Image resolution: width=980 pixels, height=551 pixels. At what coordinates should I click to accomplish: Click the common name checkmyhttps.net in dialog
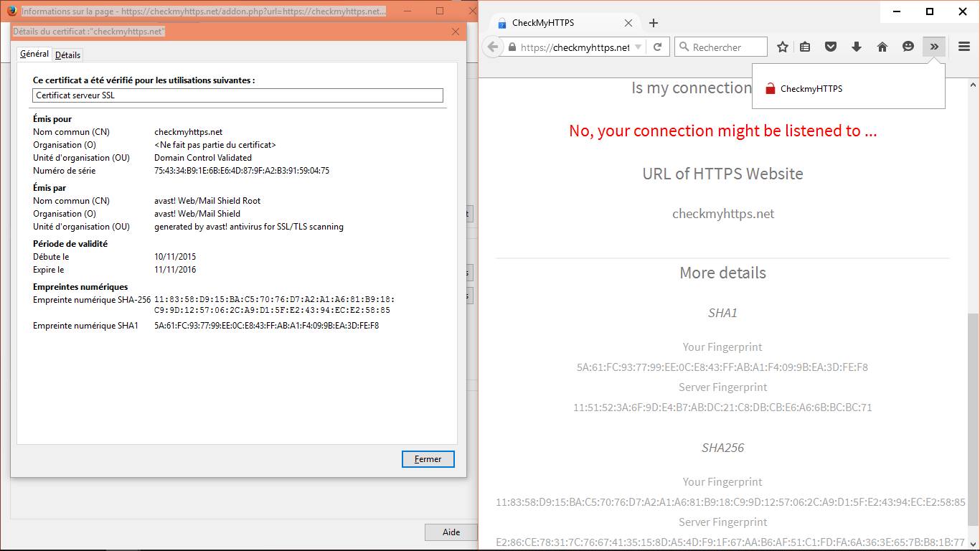click(189, 132)
